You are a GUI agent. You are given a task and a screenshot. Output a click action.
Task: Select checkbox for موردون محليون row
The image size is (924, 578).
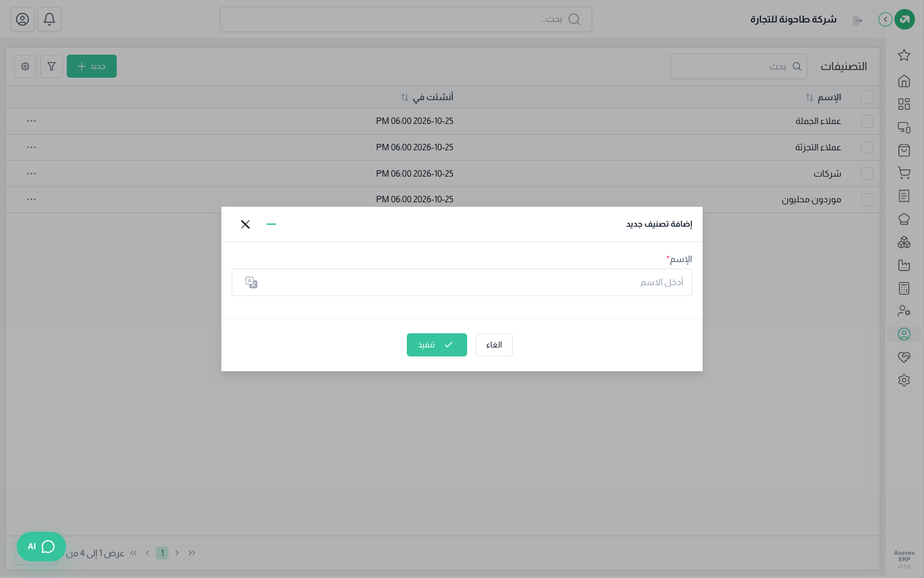(x=867, y=200)
